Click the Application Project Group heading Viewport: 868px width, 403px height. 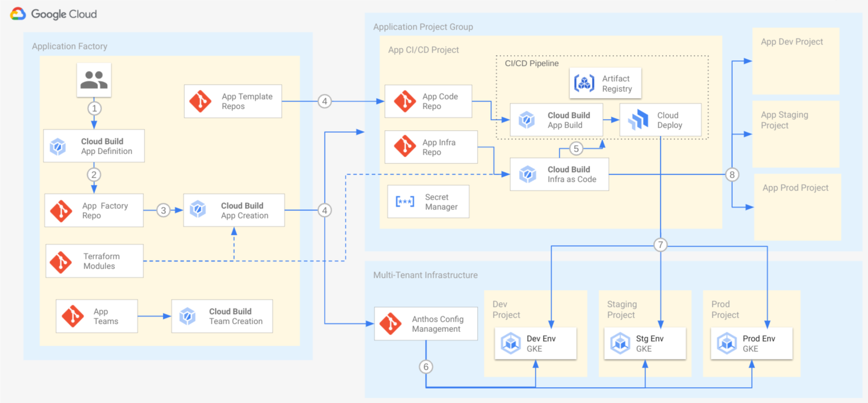[x=423, y=27]
